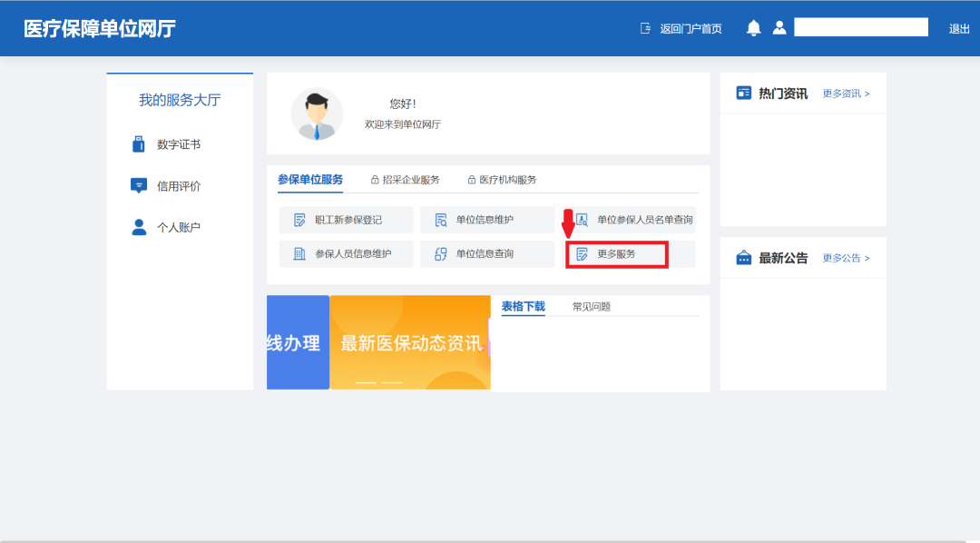980x543 pixels.
Task: Click the return-to-portal door icon
Action: click(646, 28)
